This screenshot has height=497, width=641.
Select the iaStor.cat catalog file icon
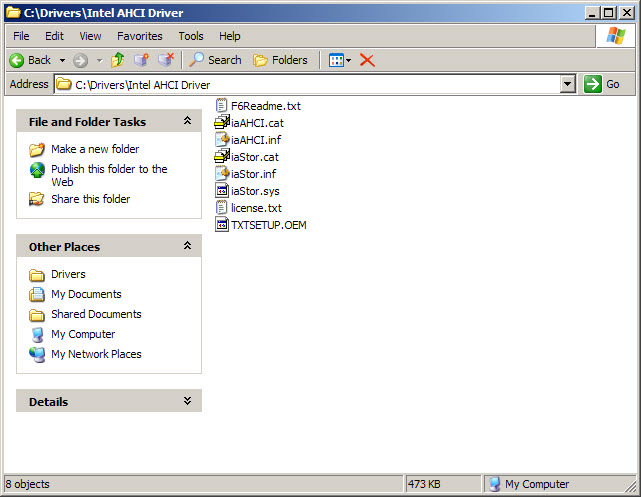tap(222, 157)
